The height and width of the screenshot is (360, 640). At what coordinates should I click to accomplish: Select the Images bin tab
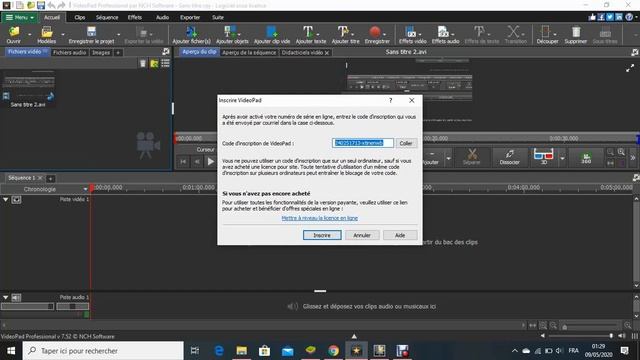(x=101, y=52)
